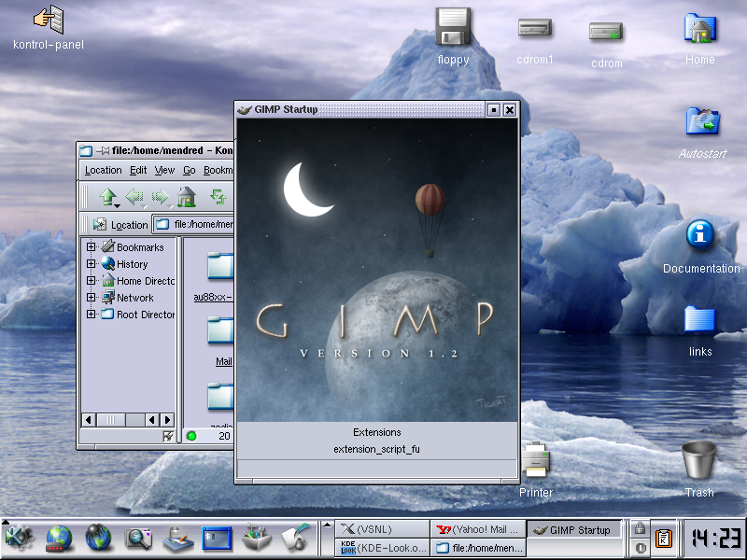Open the cdrom1 drive desktop icon
This screenshot has width=747, height=560.
534,28
